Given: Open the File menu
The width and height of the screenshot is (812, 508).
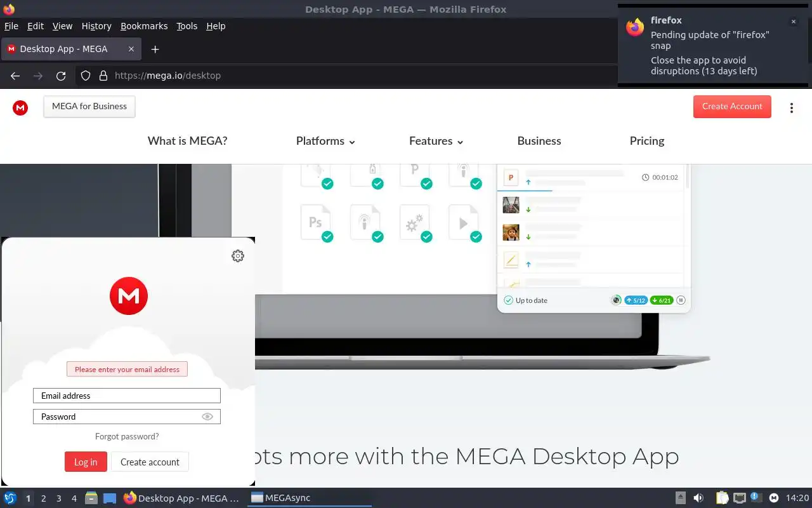Looking at the screenshot, I should [11, 26].
